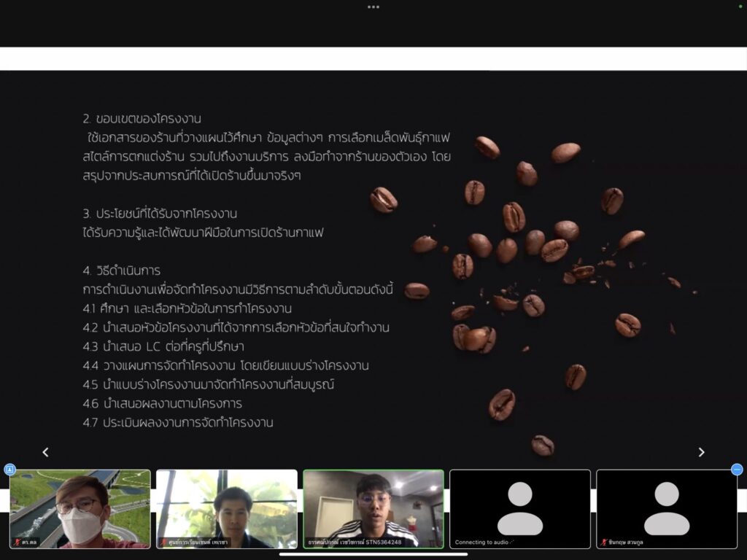The image size is (747, 560).
Task: Select the 'Connecting to audio' participant tile
Action: pos(520,507)
